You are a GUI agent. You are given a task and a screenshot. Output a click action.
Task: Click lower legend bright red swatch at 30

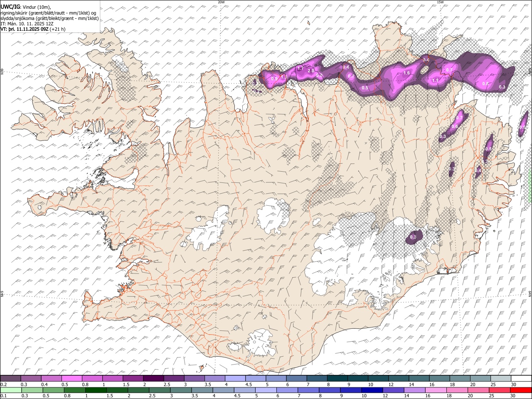521,390
